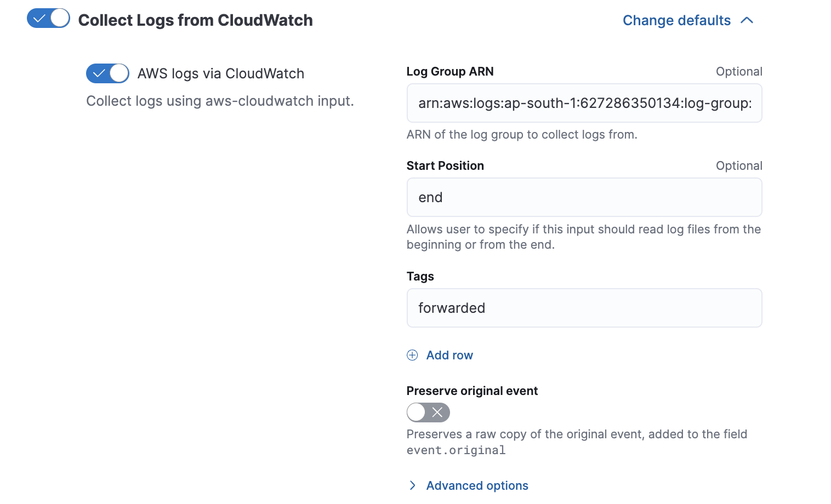This screenshot has height=504, width=831.
Task: Click the Collect Logs from CloudWatch heading
Action: click(x=195, y=20)
